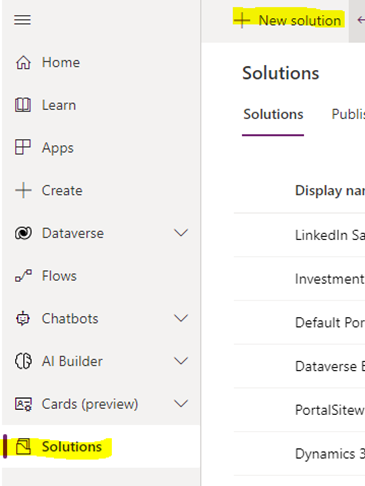
Task: Select the Flows connector icon
Action: coord(23,276)
